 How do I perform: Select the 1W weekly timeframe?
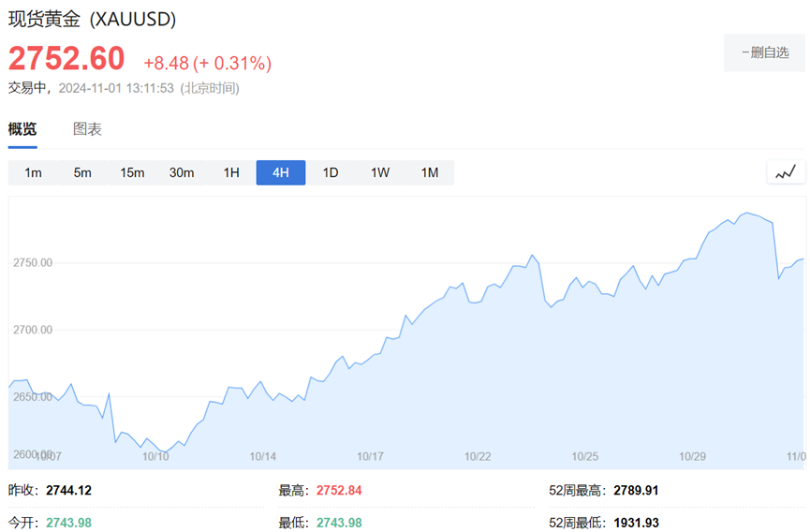point(380,172)
